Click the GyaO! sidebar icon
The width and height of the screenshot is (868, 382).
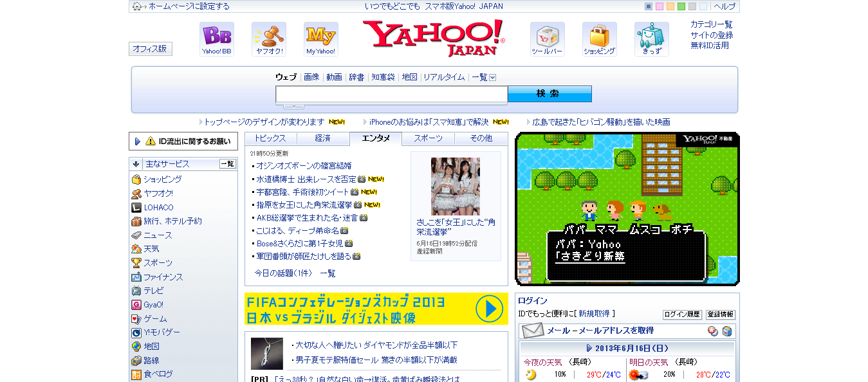click(136, 305)
